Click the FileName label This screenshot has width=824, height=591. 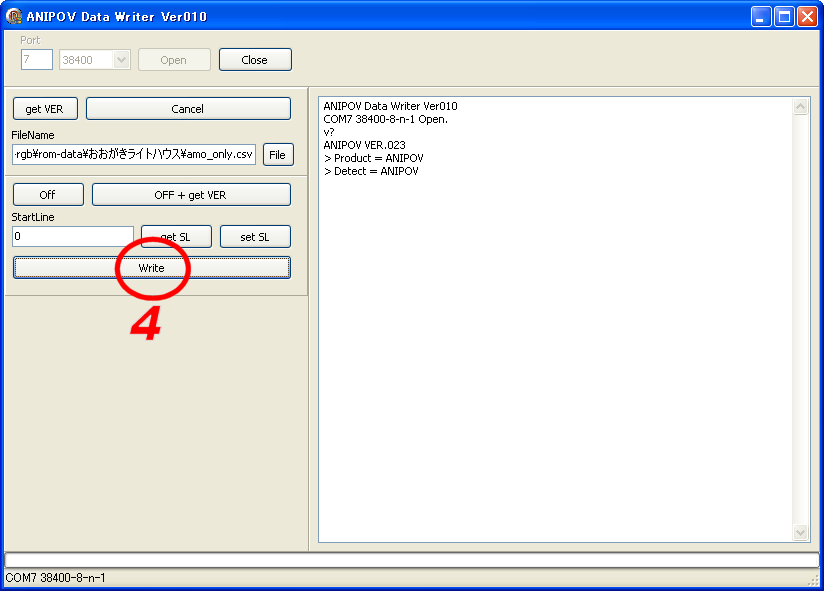[x=33, y=135]
